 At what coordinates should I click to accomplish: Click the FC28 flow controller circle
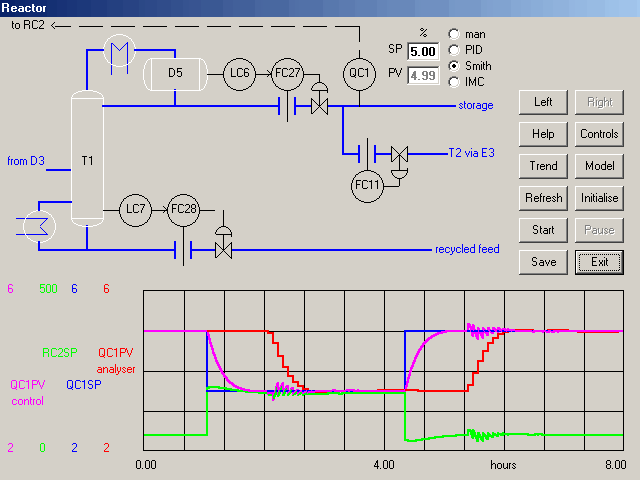coord(184,209)
